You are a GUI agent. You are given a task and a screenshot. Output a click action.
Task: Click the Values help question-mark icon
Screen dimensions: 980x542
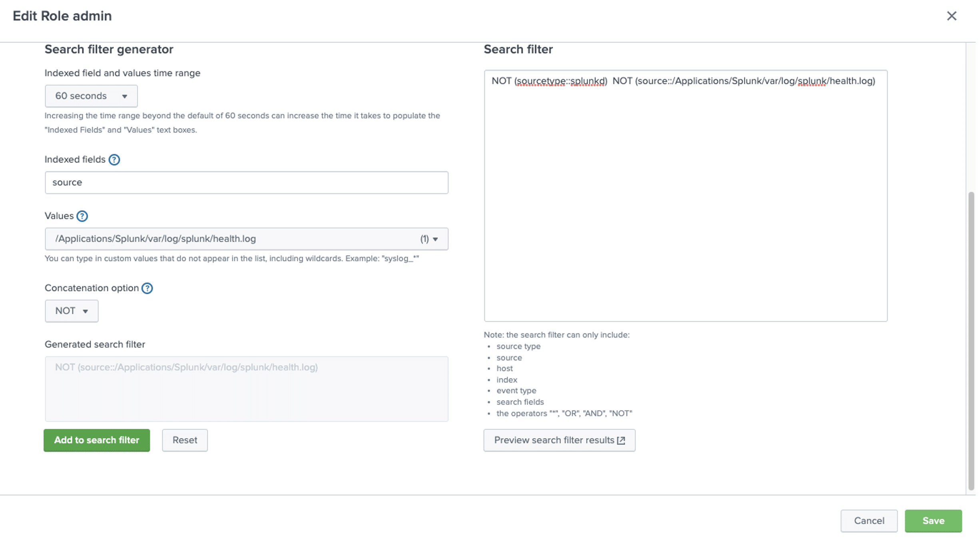pyautogui.click(x=82, y=216)
